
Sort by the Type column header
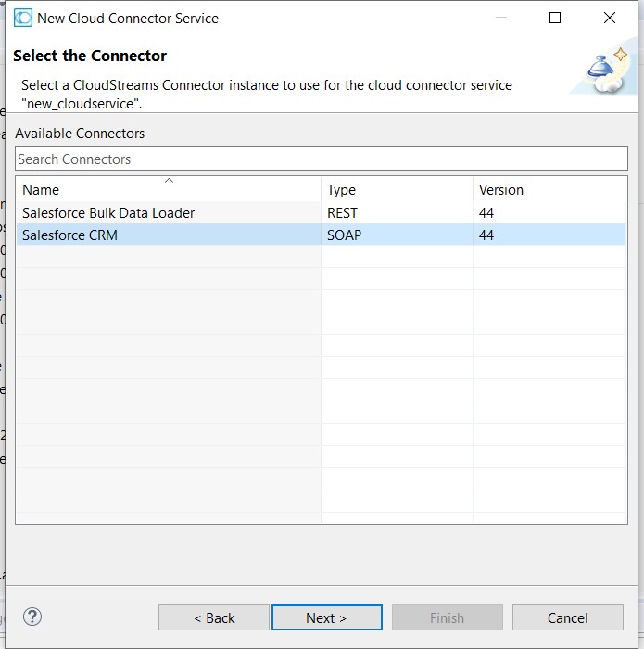(398, 189)
